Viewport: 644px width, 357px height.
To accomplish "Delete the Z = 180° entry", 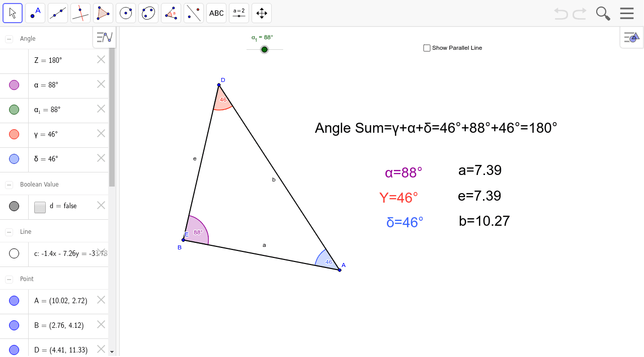I will pyautogui.click(x=101, y=59).
